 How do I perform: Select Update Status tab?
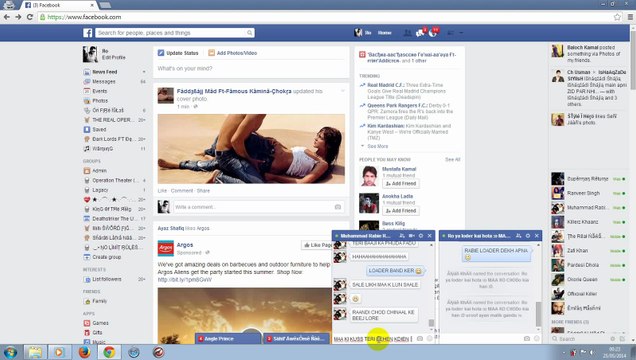click(178, 53)
